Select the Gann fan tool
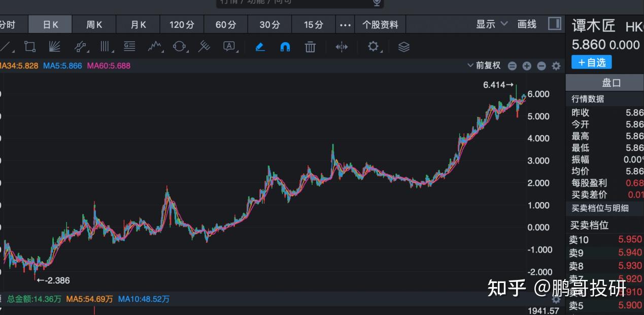 coord(55,46)
